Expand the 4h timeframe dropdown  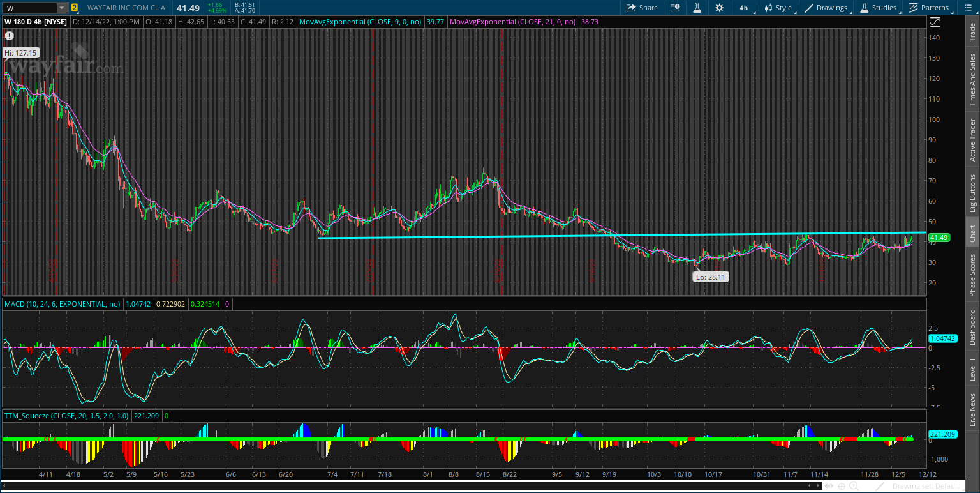pyautogui.click(x=743, y=8)
